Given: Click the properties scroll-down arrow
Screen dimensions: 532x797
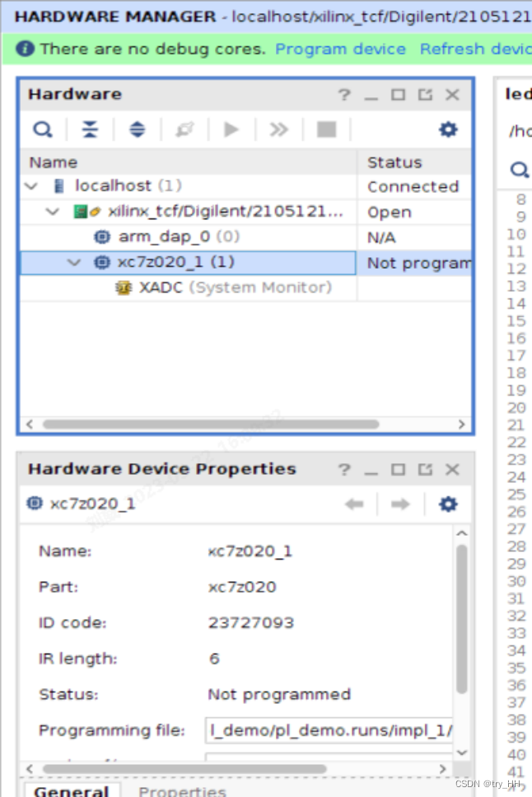Looking at the screenshot, I should (x=461, y=752).
